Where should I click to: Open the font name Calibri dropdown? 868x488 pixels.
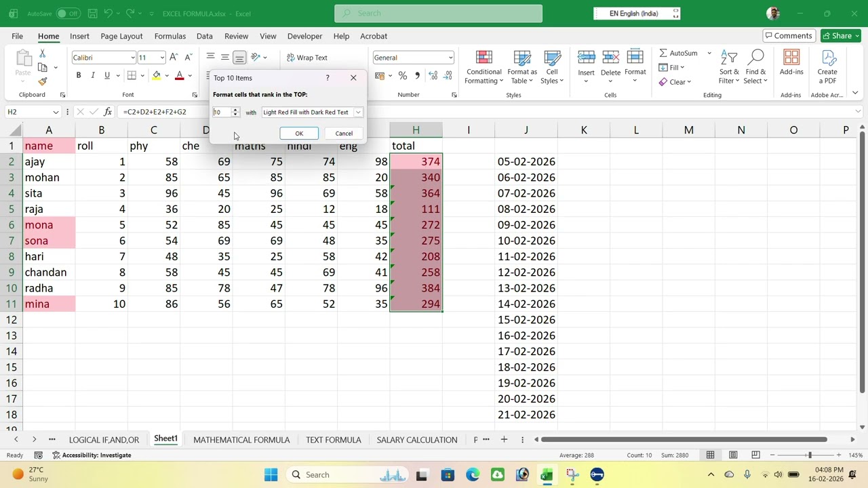click(133, 58)
